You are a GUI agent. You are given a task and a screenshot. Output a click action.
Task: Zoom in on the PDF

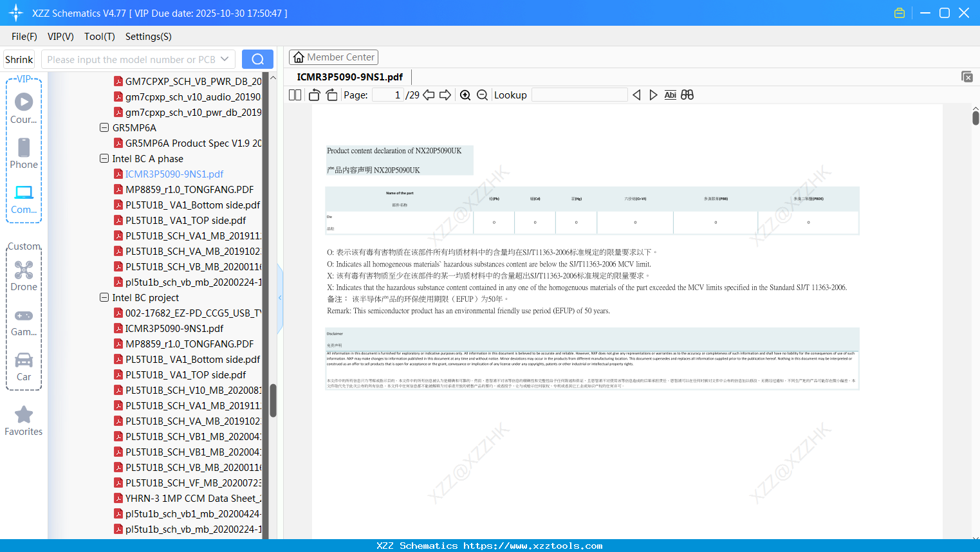465,95
